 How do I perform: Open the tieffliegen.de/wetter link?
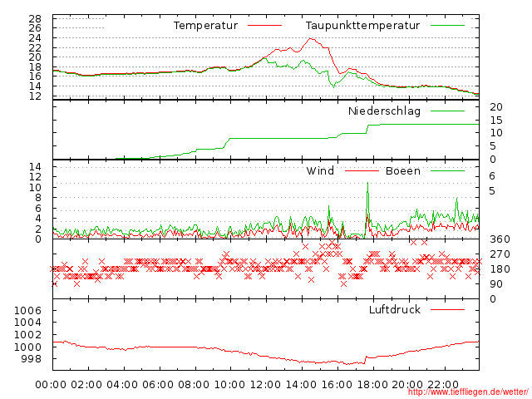[x=468, y=392]
